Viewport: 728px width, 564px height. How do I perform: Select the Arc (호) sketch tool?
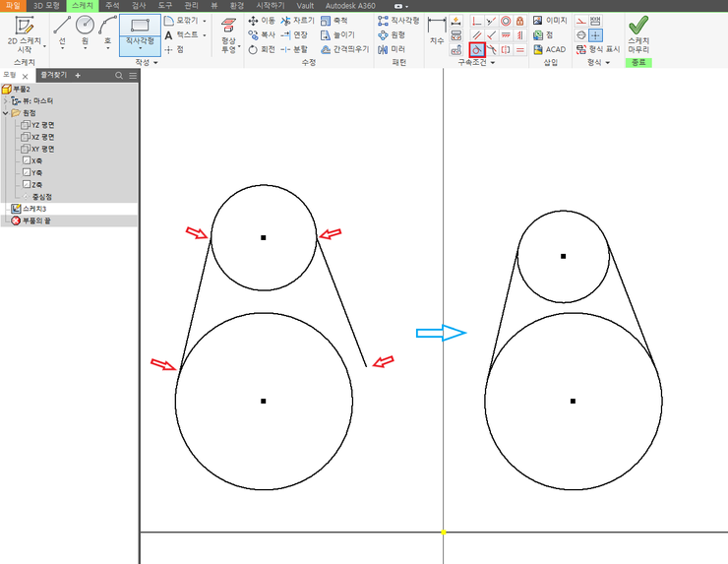pos(108,31)
